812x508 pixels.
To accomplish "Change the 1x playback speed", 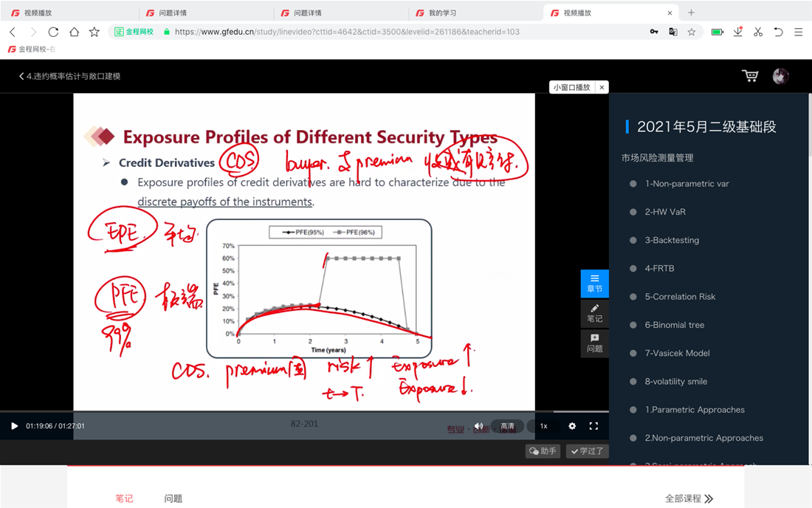I will (x=544, y=426).
